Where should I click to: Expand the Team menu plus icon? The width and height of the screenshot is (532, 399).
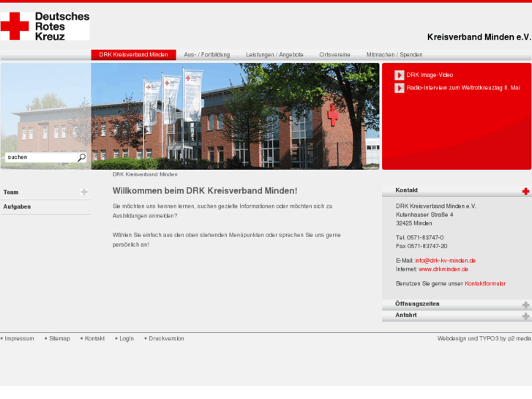coord(84,193)
